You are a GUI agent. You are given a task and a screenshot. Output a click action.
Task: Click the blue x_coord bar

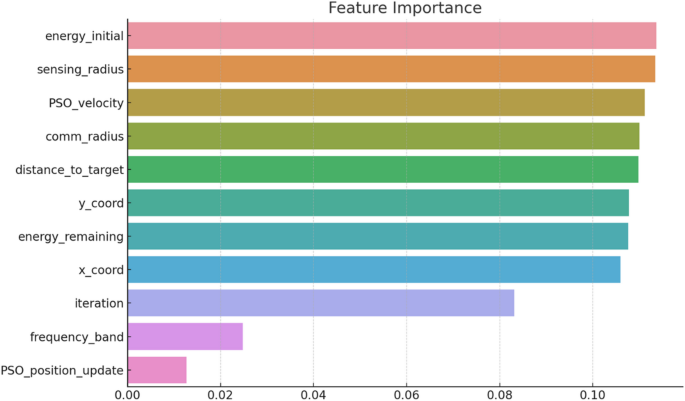[x=374, y=270]
